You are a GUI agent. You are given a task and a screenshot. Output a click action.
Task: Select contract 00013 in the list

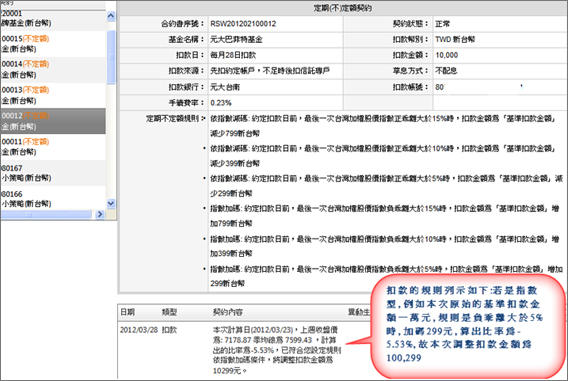click(53, 95)
